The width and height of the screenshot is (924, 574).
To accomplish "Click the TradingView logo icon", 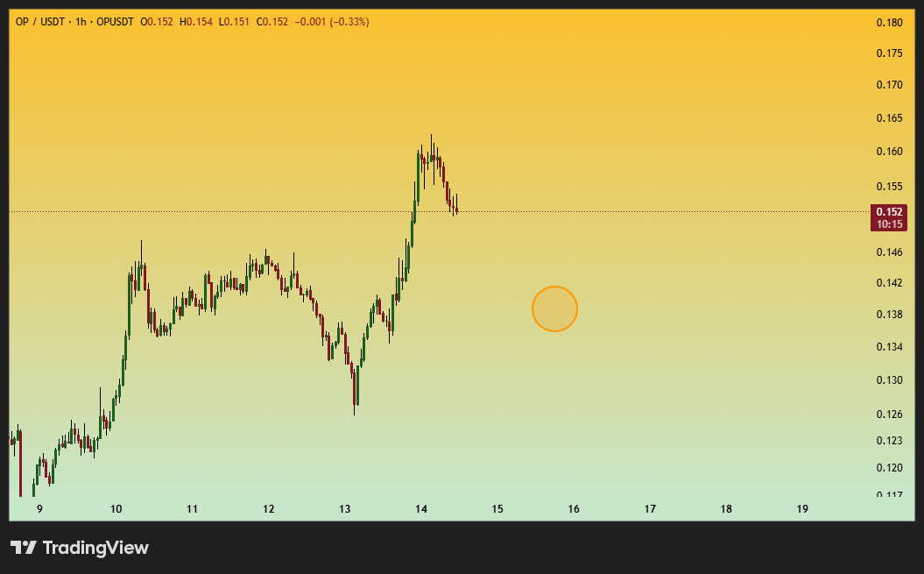I will pyautogui.click(x=24, y=548).
